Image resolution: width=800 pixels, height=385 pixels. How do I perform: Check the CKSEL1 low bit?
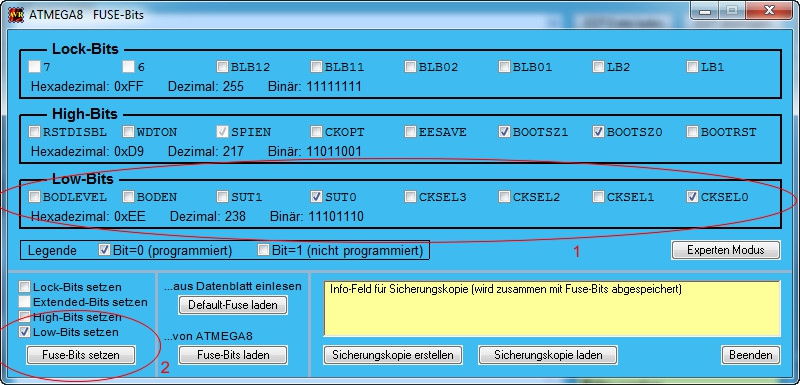(598, 196)
